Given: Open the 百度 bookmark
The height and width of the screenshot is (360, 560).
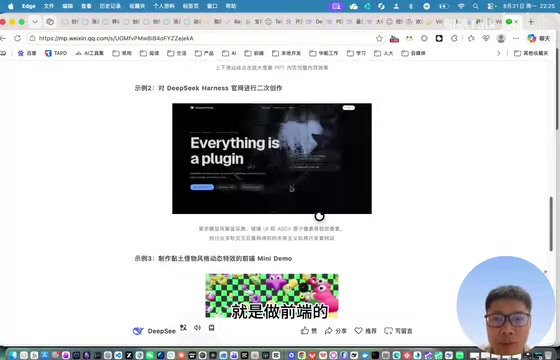Looking at the screenshot, I should tap(27, 53).
